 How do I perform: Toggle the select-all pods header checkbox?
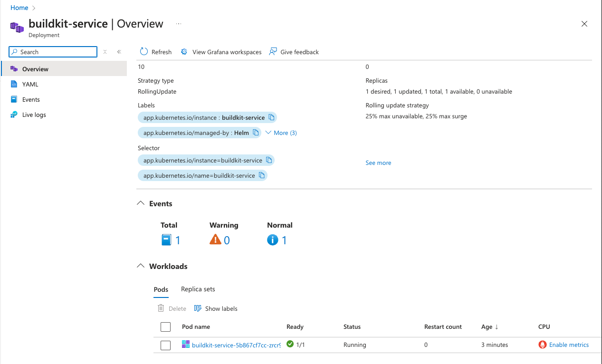click(x=165, y=327)
